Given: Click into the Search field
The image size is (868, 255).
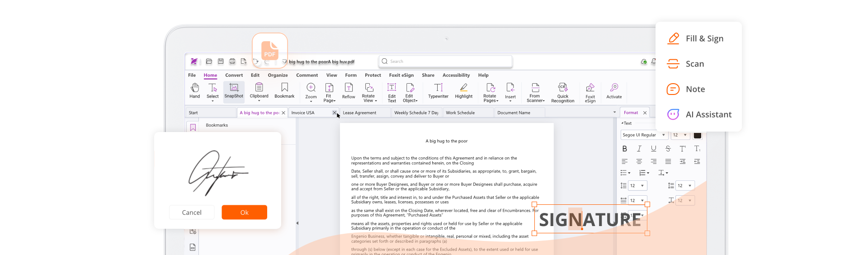Looking at the screenshot, I should point(445,61).
